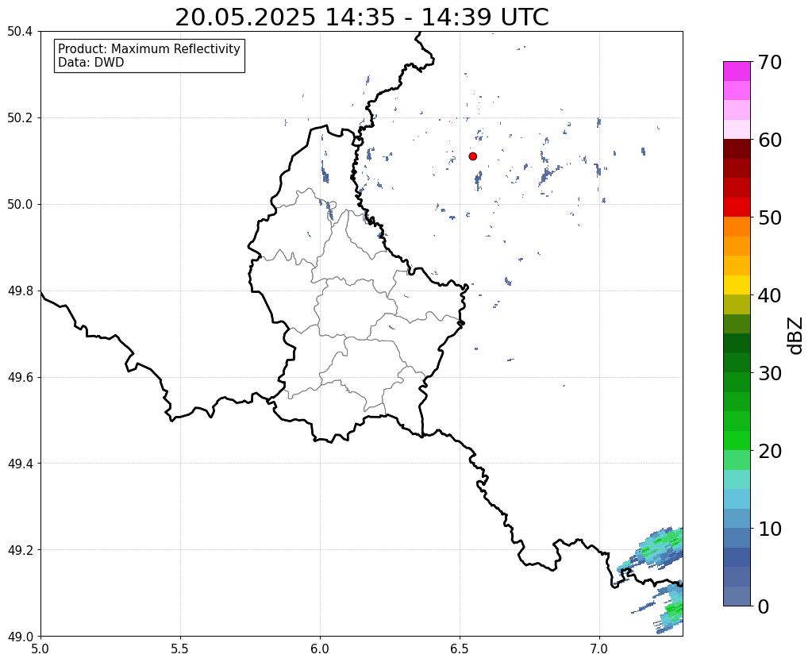The height and width of the screenshot is (662, 812).
Task: Click the latitude axis label '49.6'
Action: [20, 378]
